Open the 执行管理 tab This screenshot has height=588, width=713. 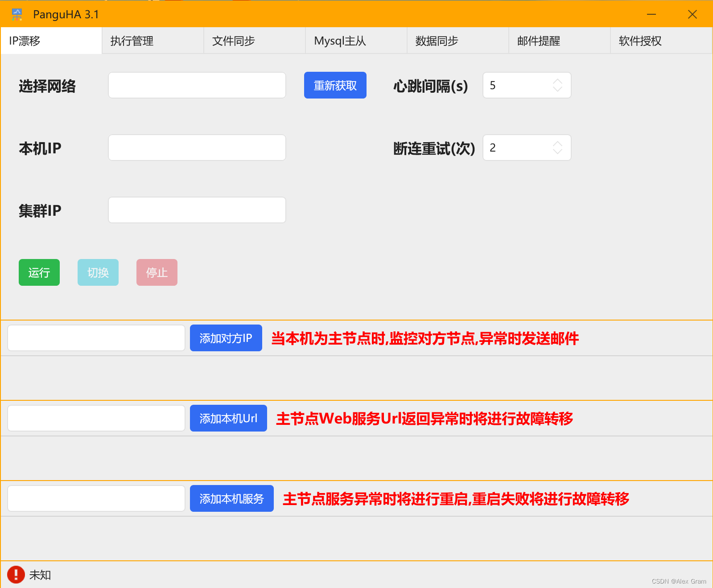[153, 41]
